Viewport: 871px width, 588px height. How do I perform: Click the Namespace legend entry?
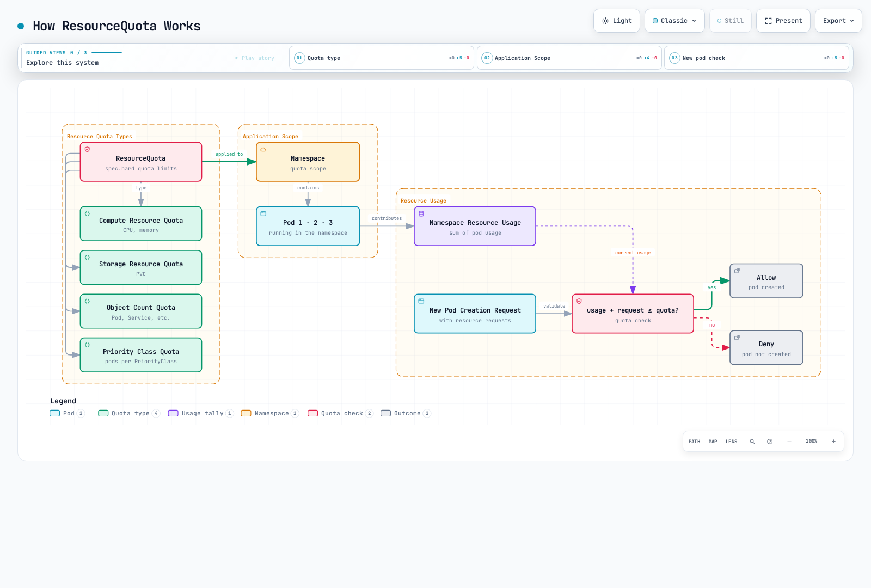point(270,413)
